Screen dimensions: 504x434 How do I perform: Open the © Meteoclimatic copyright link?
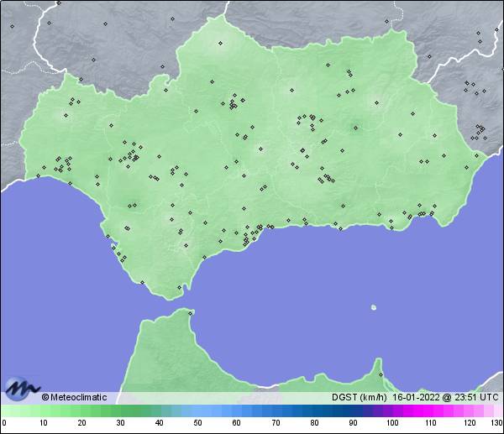point(74,397)
